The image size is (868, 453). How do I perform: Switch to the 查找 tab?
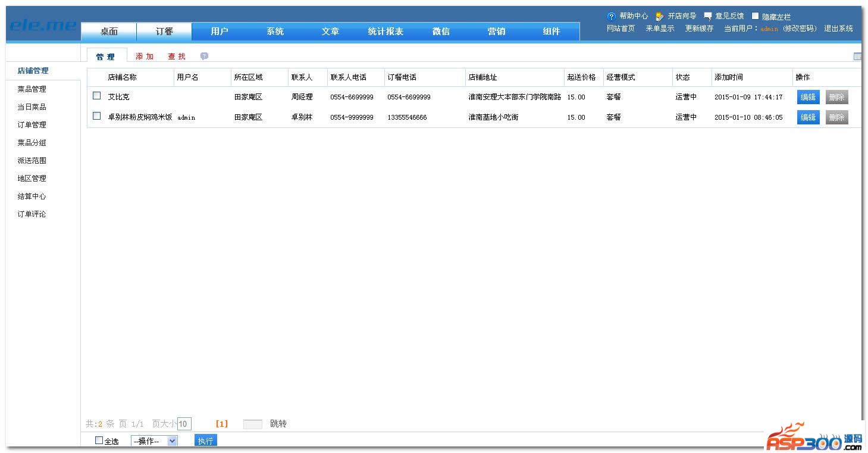pos(177,57)
